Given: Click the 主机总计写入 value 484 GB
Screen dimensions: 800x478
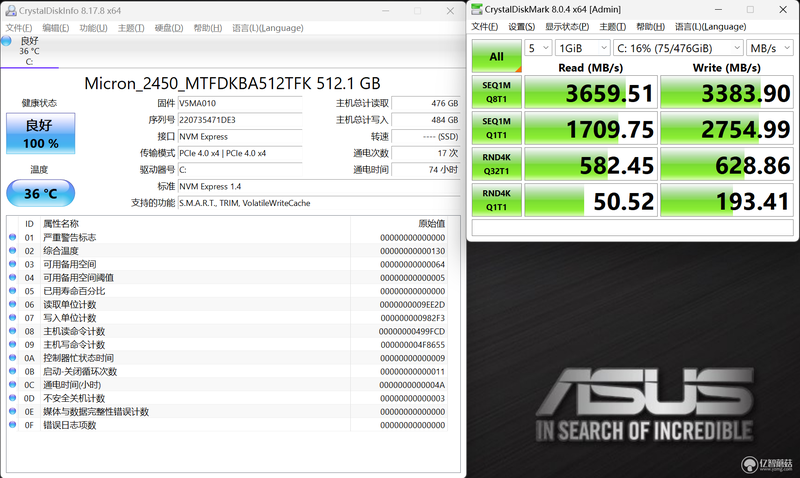Looking at the screenshot, I should click(x=426, y=120).
